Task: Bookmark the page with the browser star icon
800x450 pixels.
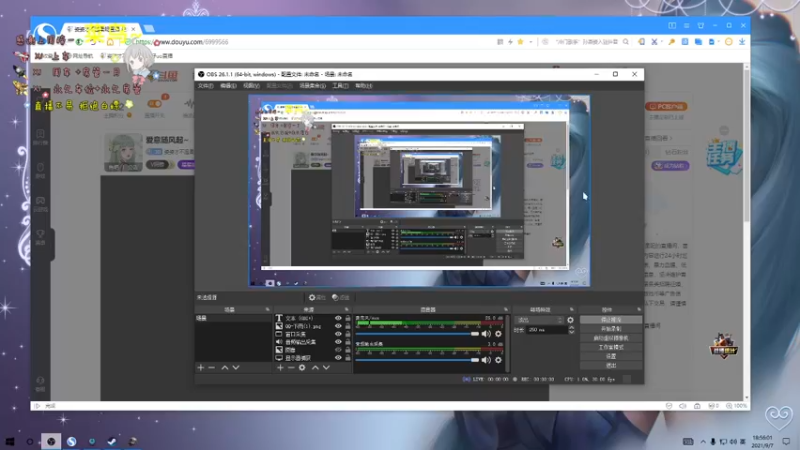Action: [520, 42]
